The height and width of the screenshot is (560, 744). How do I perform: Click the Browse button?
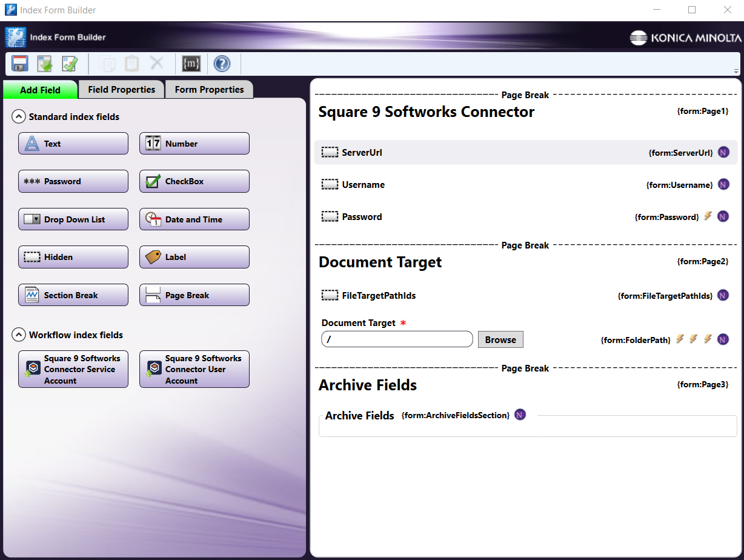(x=500, y=339)
